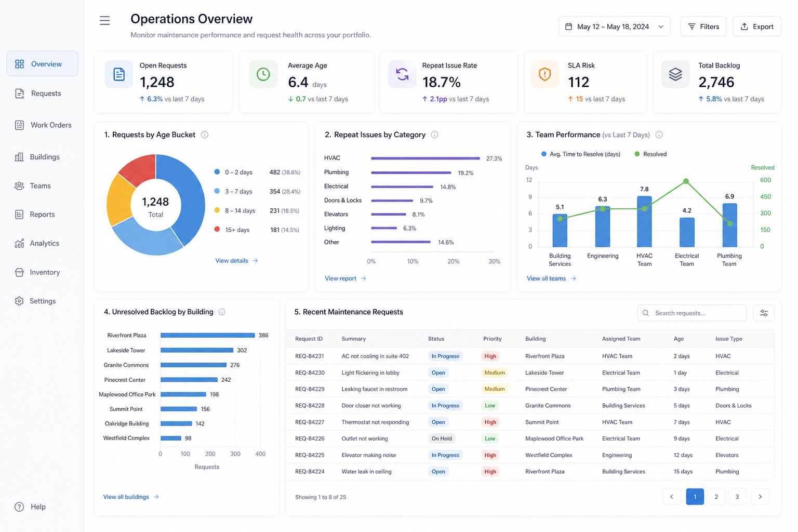This screenshot has height=532, width=798.
Task: Go to page 3
Action: point(737,497)
